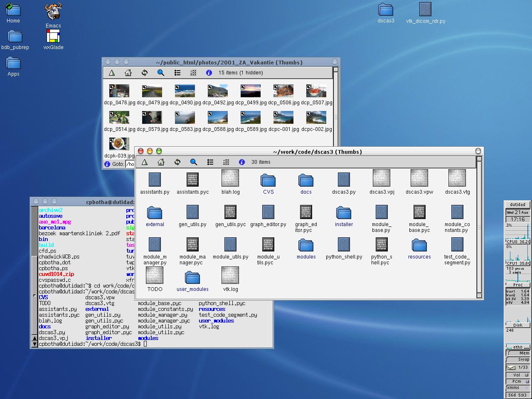
Task: Open dscas3 folder icon on desktop
Action: (x=386, y=10)
